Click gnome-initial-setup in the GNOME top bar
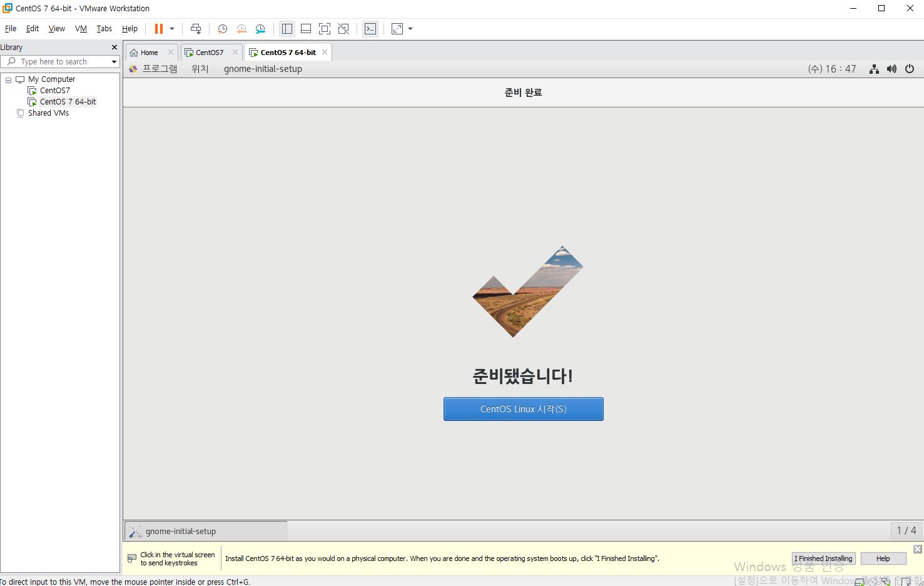The image size is (924, 586). coord(263,69)
